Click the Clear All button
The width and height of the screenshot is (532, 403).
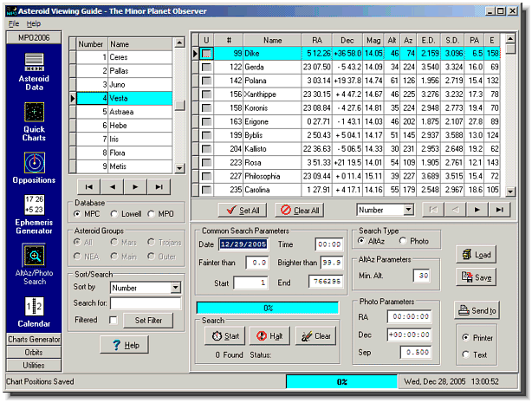click(299, 211)
